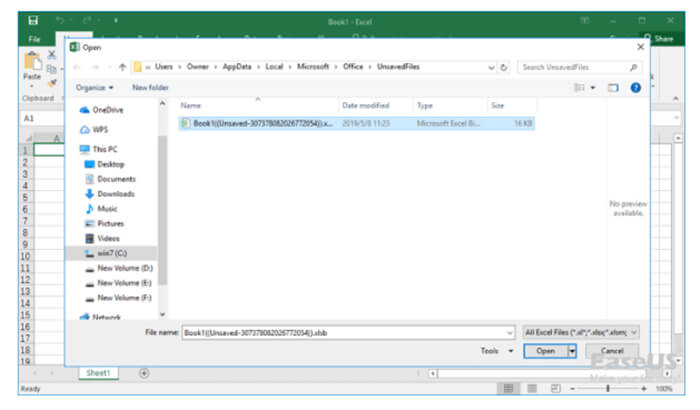
Task: Close the Open dialog with X
Action: click(641, 47)
